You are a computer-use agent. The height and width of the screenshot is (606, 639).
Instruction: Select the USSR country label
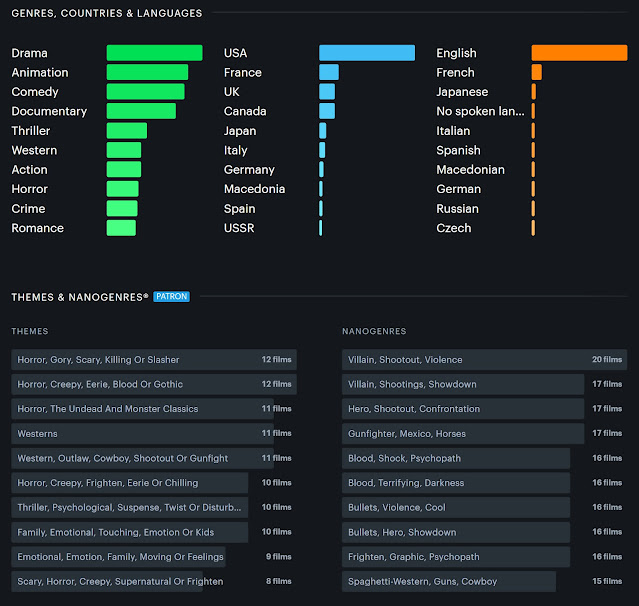click(x=239, y=228)
